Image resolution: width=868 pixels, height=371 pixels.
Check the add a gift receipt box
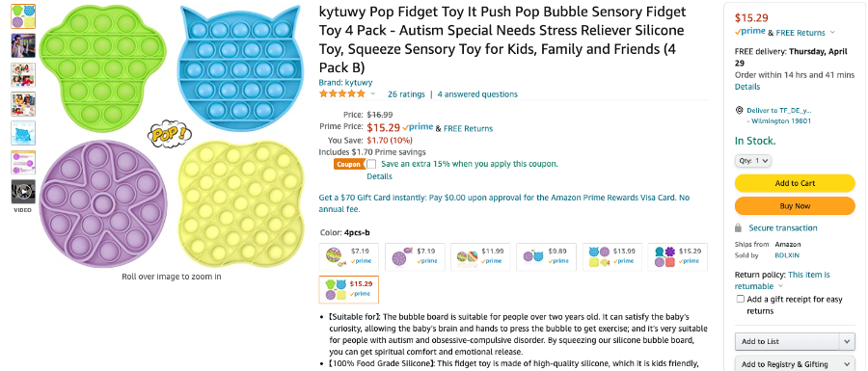click(740, 299)
